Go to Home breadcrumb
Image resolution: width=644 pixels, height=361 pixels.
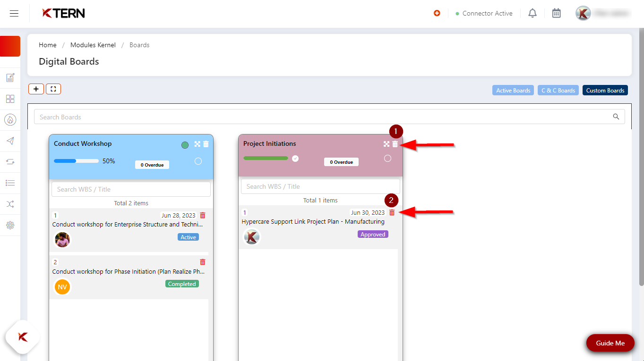(x=48, y=45)
